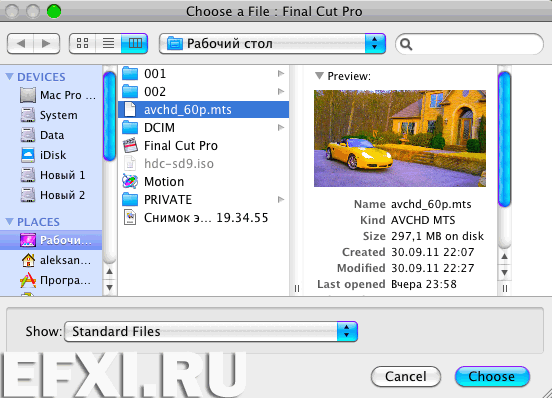This screenshot has height=398, width=552.
Task: Go back with the left arrow button
Action: (x=20, y=44)
